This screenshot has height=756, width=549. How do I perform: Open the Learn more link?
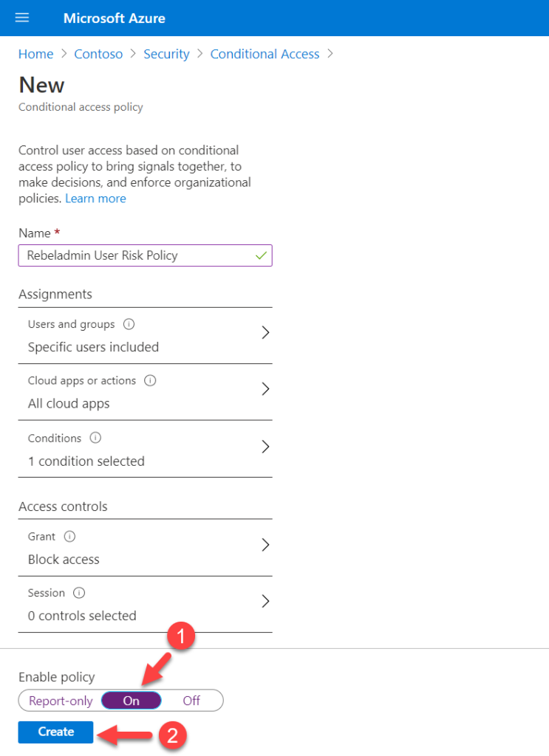pos(95,198)
